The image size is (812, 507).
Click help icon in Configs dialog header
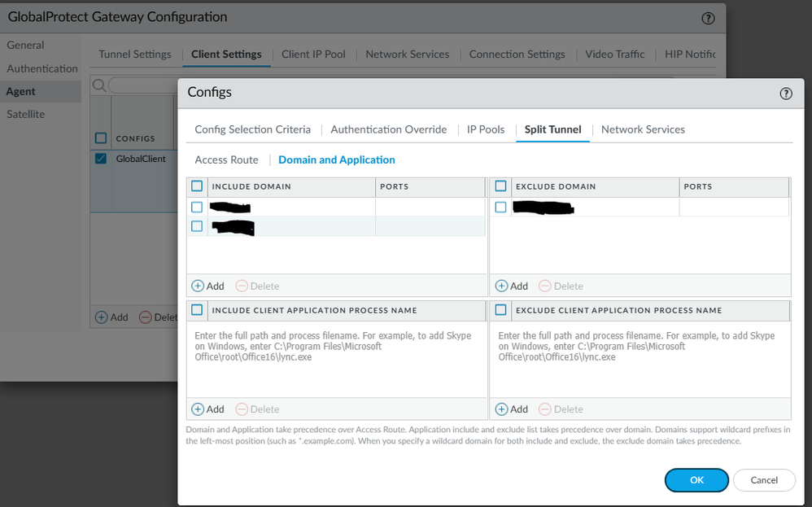coord(785,94)
